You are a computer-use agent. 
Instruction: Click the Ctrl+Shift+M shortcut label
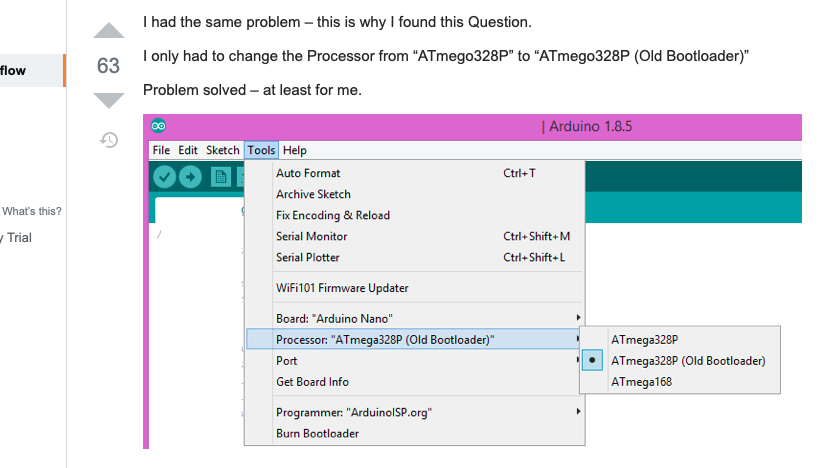click(x=537, y=236)
